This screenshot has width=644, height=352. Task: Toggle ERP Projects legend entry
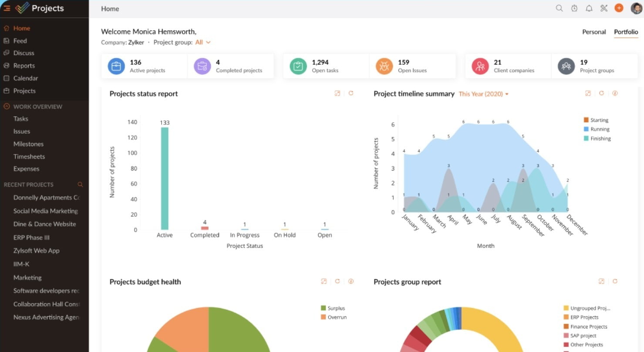581,317
